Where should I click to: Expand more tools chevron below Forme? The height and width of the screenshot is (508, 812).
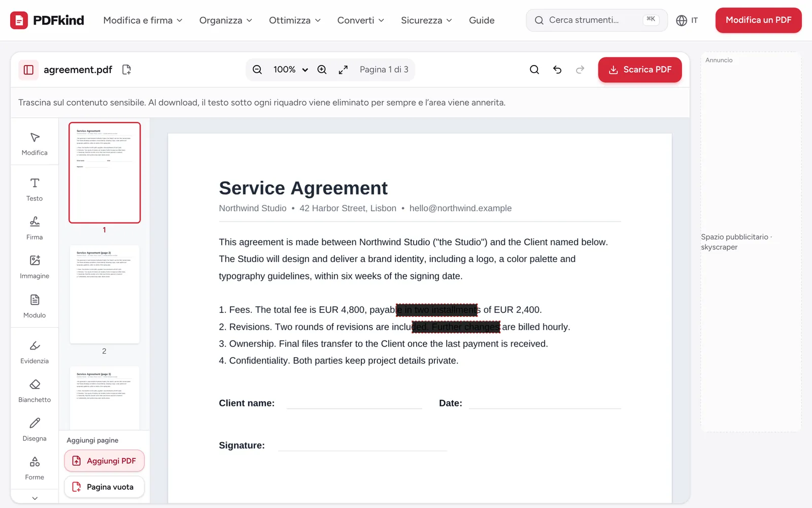coord(35,498)
